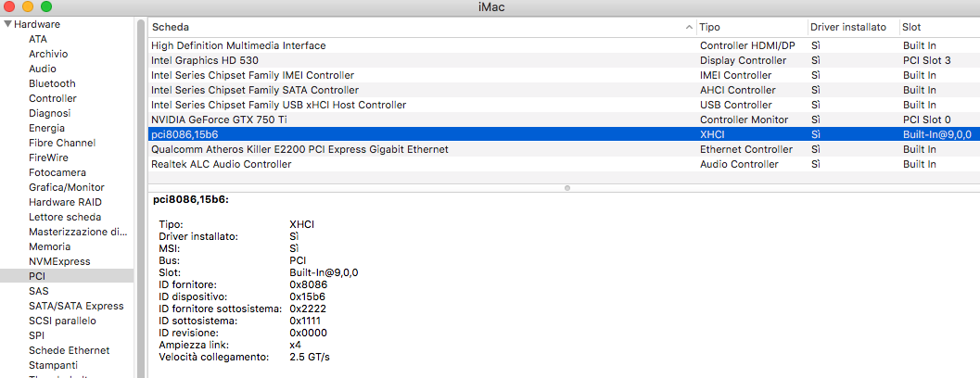Click the PCI Slot 0 cell
The image size is (980, 378).
(x=927, y=120)
